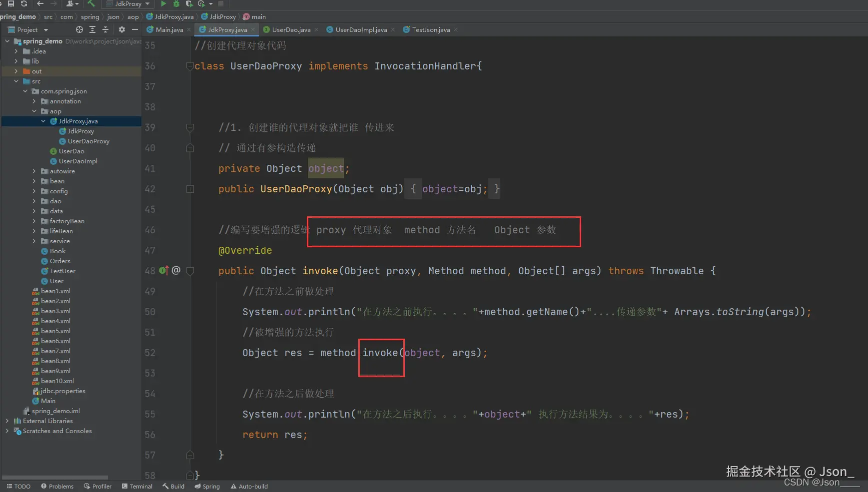Expand External Libraries node

(7, 421)
